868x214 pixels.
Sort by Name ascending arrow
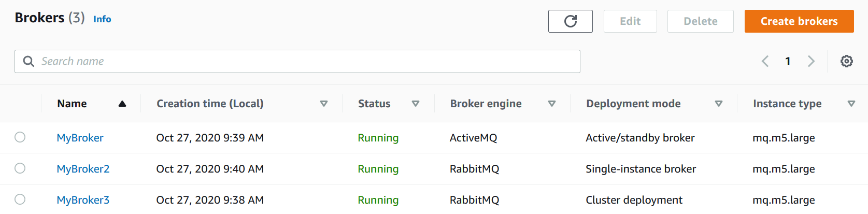(x=122, y=104)
